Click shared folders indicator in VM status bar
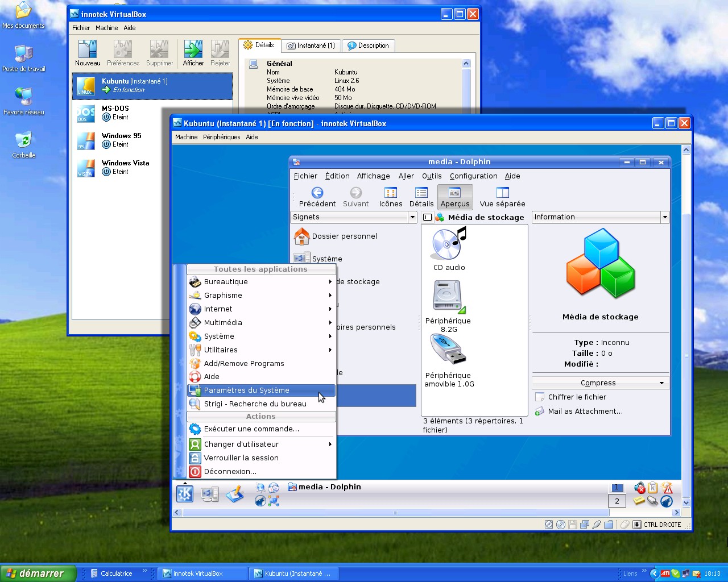The height and width of the screenshot is (582, 728). pos(609,525)
